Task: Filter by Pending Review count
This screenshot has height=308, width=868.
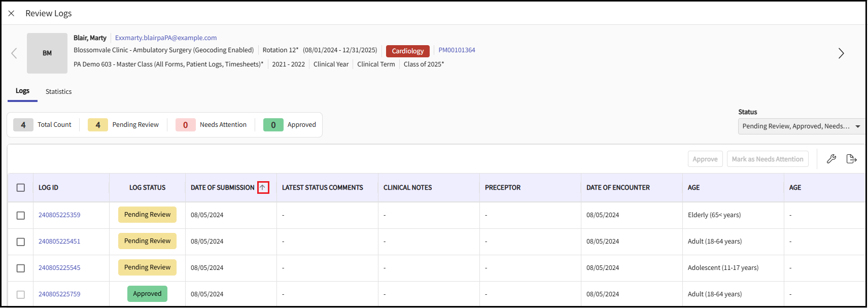Action: point(124,125)
